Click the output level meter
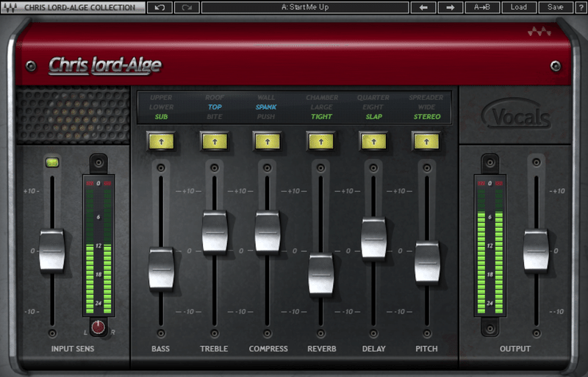The height and width of the screenshot is (377, 588). 490,245
